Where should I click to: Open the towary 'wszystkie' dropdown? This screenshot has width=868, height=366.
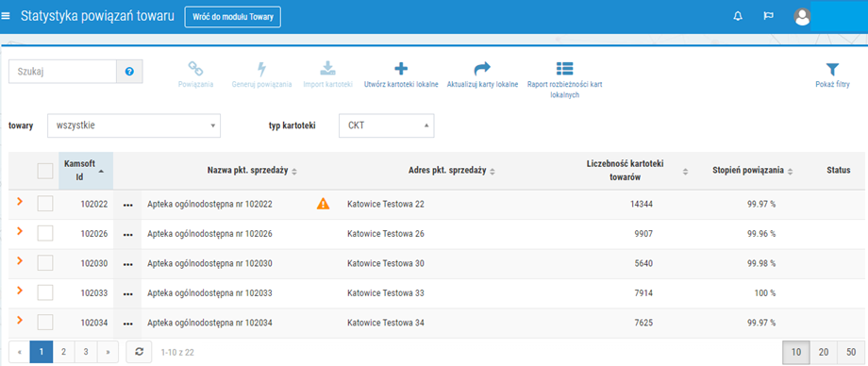[x=134, y=125]
